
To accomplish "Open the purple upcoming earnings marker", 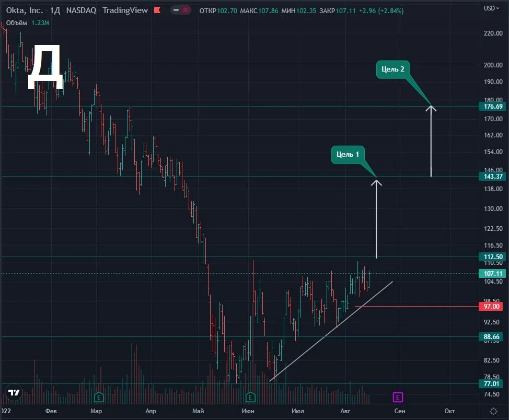I will (x=398, y=397).
